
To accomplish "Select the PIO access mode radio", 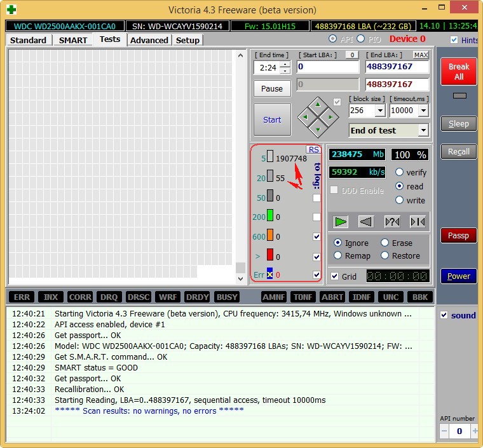I will [361, 39].
